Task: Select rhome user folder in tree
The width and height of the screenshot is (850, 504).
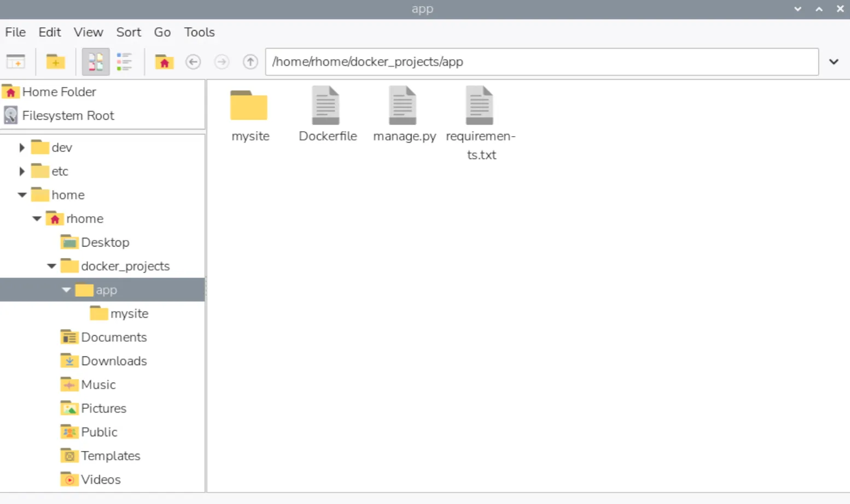Action: 74,219
